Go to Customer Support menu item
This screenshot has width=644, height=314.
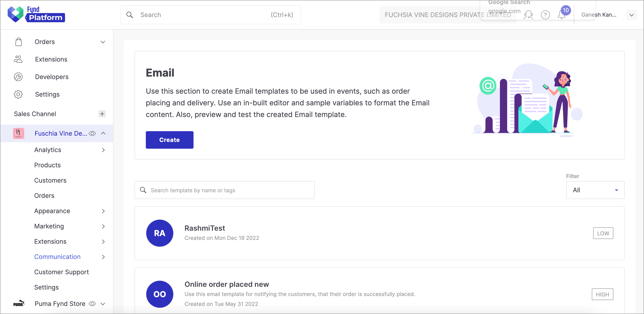(61, 272)
